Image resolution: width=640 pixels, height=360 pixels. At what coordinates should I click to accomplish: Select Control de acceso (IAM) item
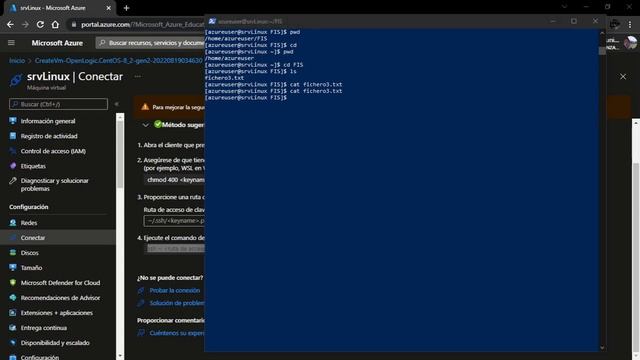(x=53, y=151)
